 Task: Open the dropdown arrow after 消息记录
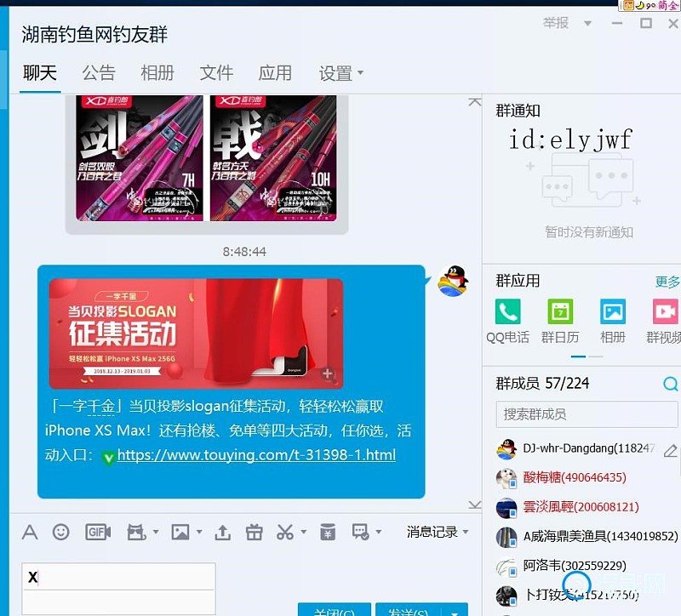[466, 532]
